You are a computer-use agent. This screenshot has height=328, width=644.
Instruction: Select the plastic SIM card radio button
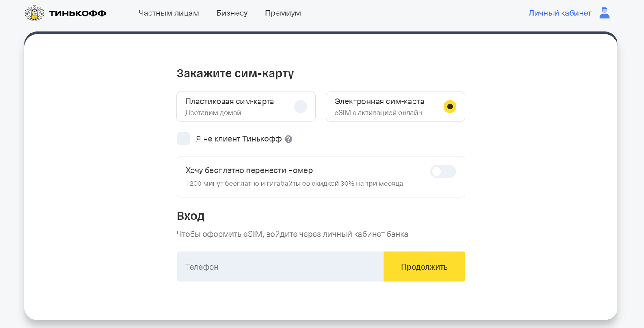click(x=301, y=106)
